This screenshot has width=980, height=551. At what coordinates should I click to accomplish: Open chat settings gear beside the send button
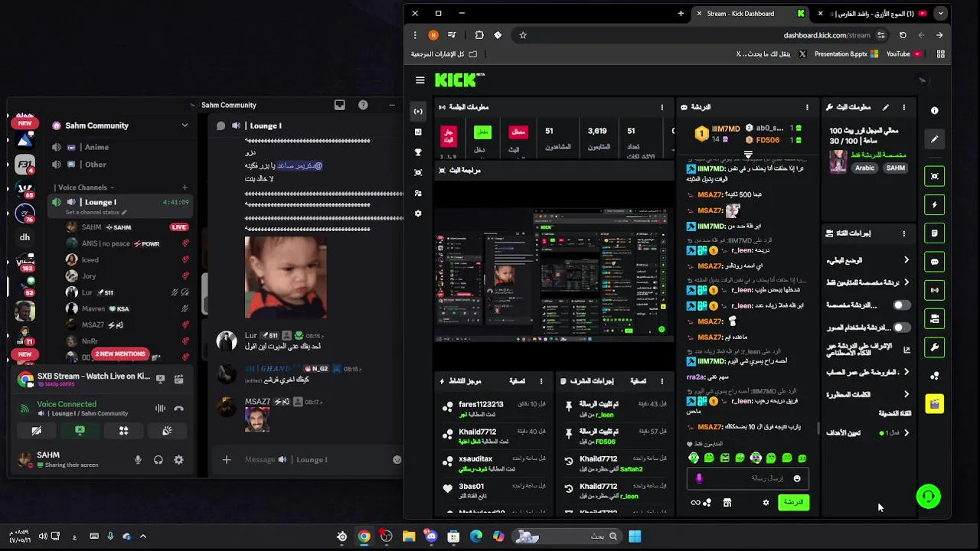point(766,503)
